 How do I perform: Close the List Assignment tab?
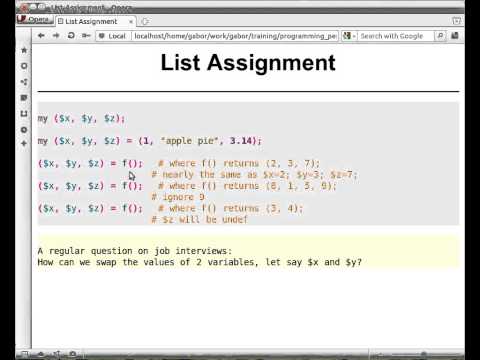tap(131, 22)
